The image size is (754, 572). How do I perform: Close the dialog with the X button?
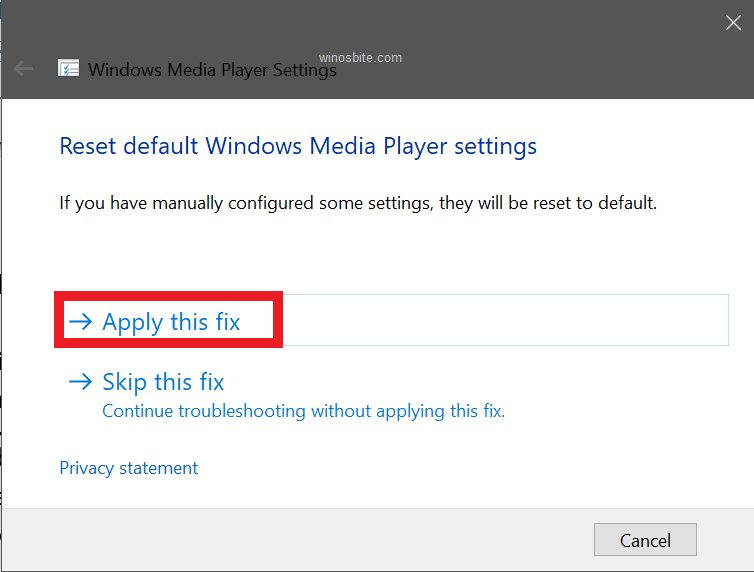pos(733,23)
